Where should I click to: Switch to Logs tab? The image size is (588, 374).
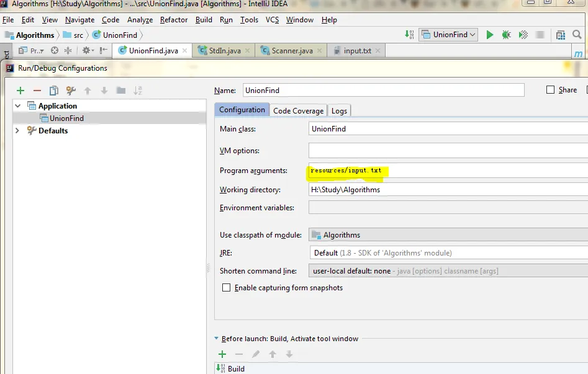pos(339,110)
